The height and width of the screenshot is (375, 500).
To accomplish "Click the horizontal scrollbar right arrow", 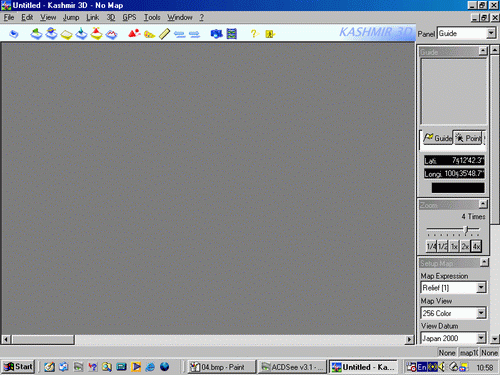I will 409,339.
